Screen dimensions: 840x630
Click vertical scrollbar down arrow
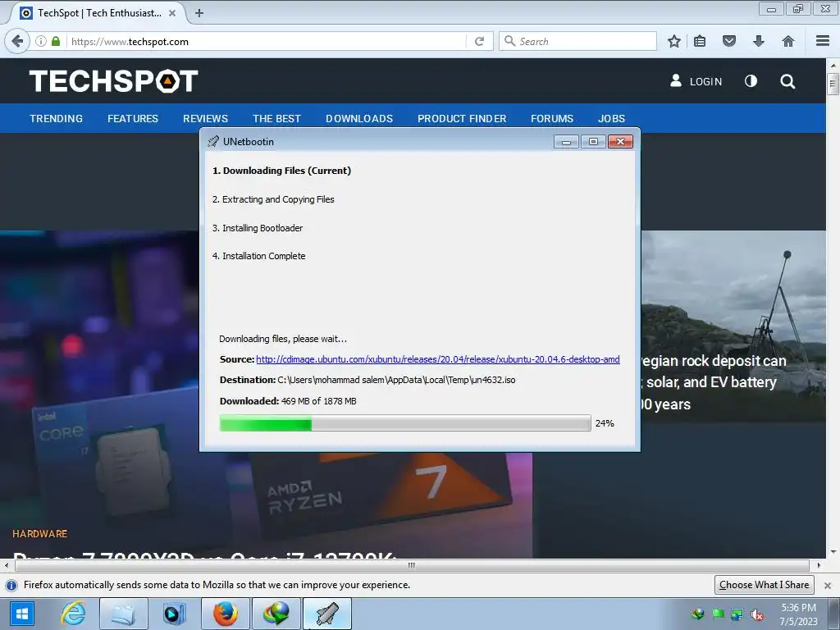point(833,552)
